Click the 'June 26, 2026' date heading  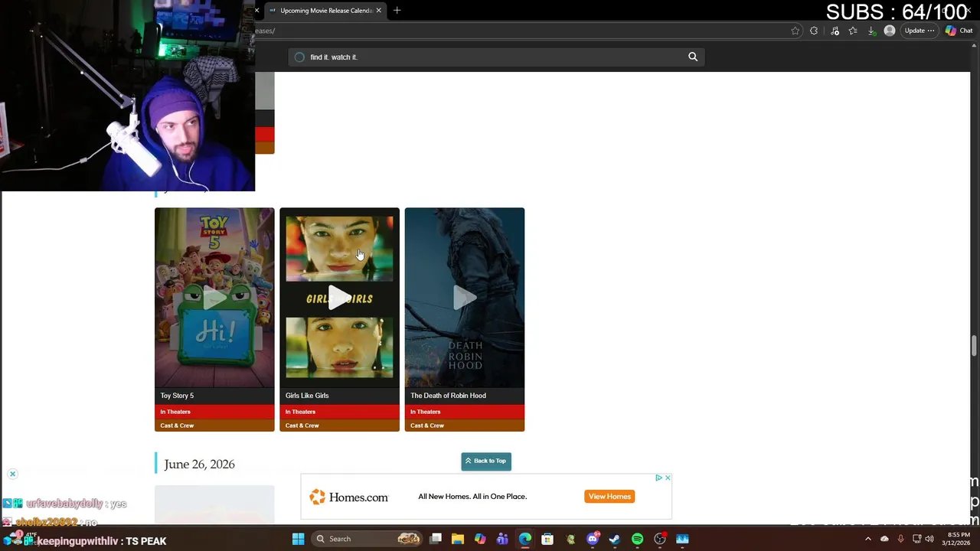click(199, 465)
